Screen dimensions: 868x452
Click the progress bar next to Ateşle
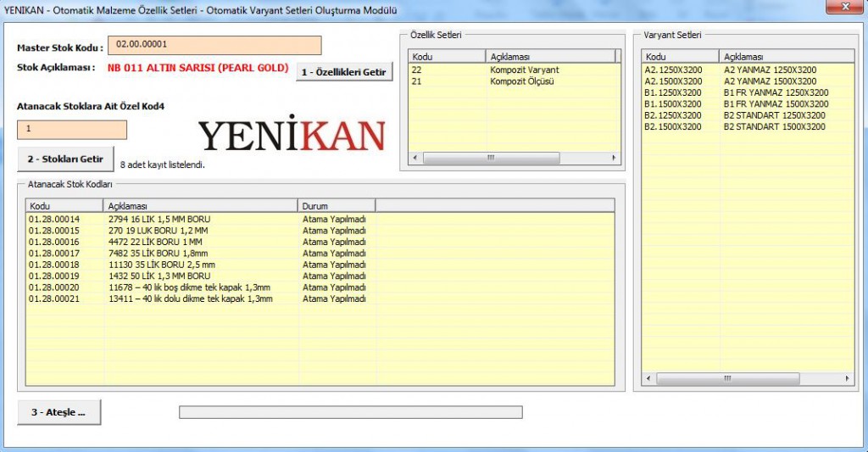click(350, 412)
